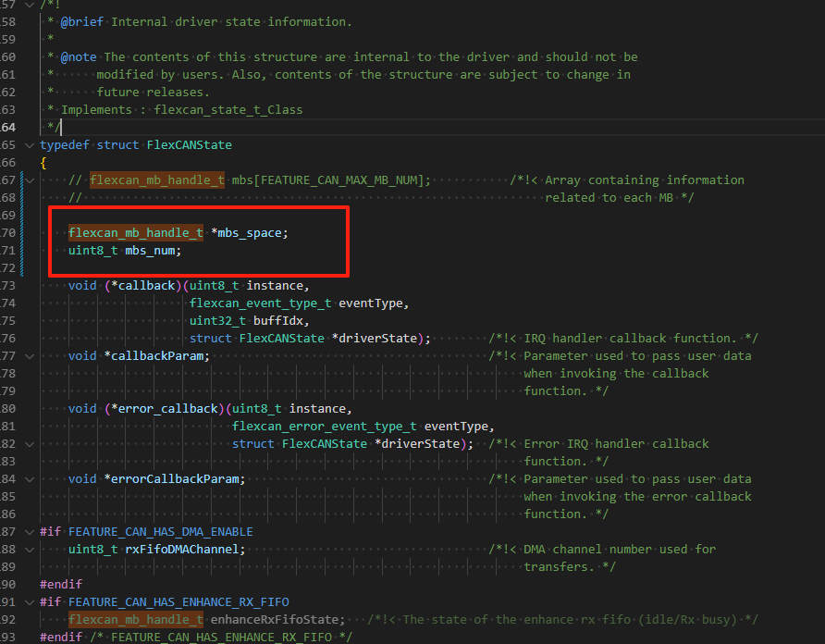Click the typedef keyword
This screenshot has width=825, height=644.
(x=65, y=145)
